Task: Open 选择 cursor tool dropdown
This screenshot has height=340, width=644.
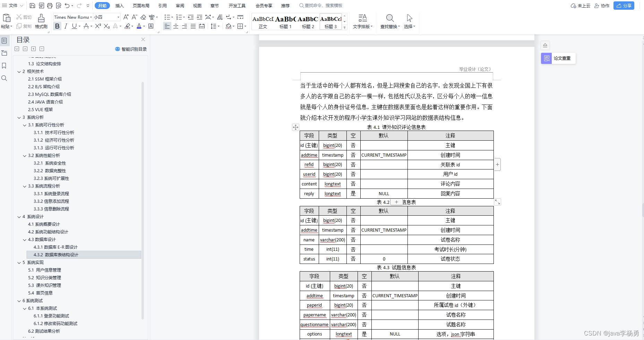Action: (410, 22)
